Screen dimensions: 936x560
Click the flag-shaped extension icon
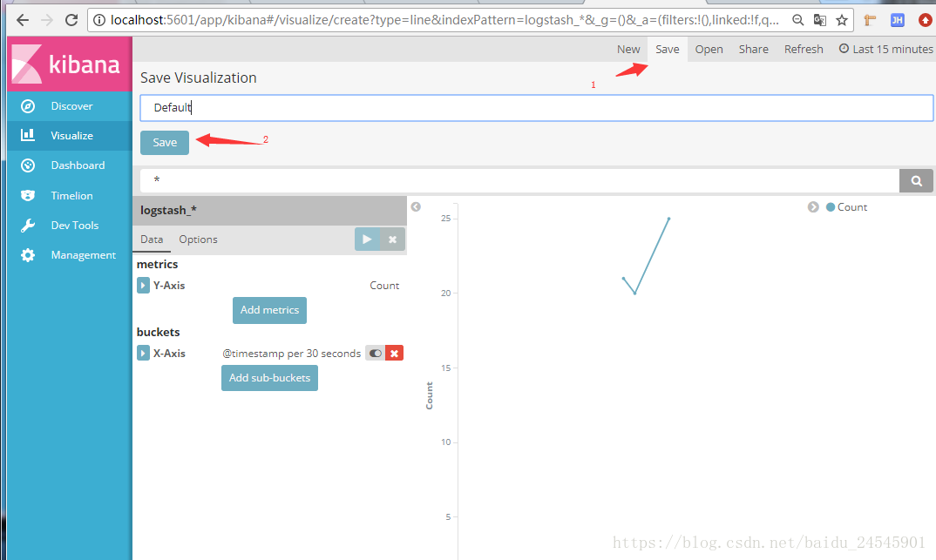click(x=871, y=20)
